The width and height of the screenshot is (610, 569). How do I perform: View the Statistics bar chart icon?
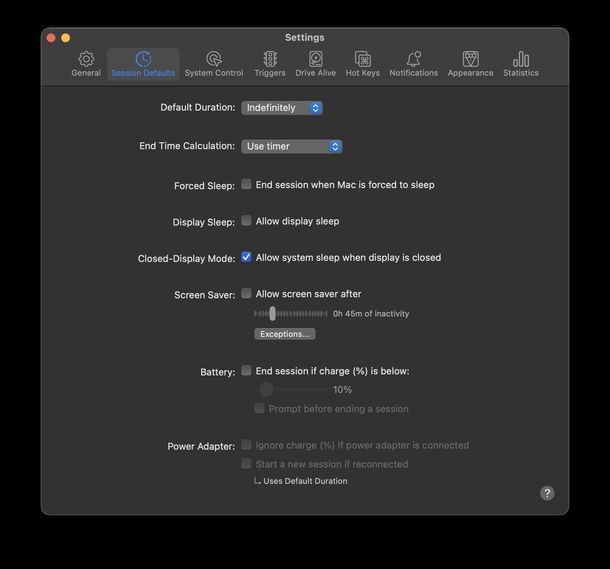click(520, 60)
